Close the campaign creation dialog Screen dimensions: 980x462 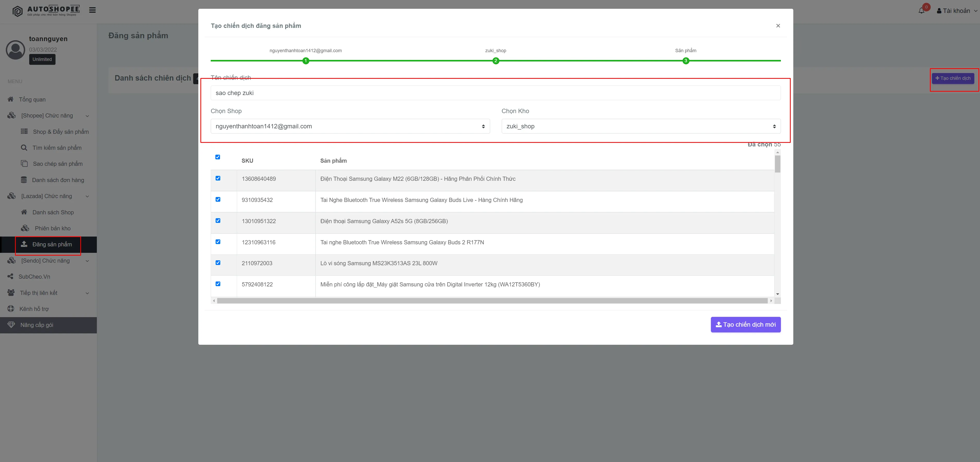pos(778,26)
